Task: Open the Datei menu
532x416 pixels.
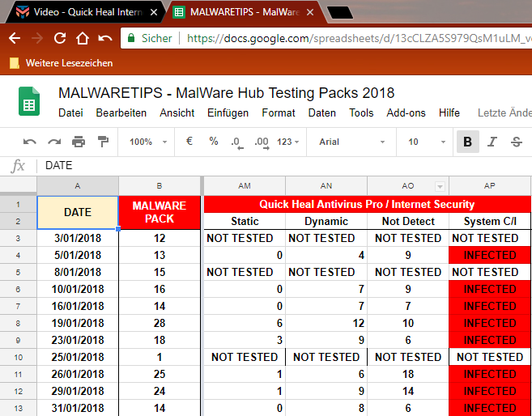Action: 70,112
